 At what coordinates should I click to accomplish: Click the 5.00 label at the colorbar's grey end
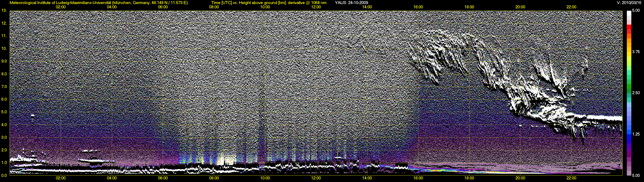pos(636,175)
